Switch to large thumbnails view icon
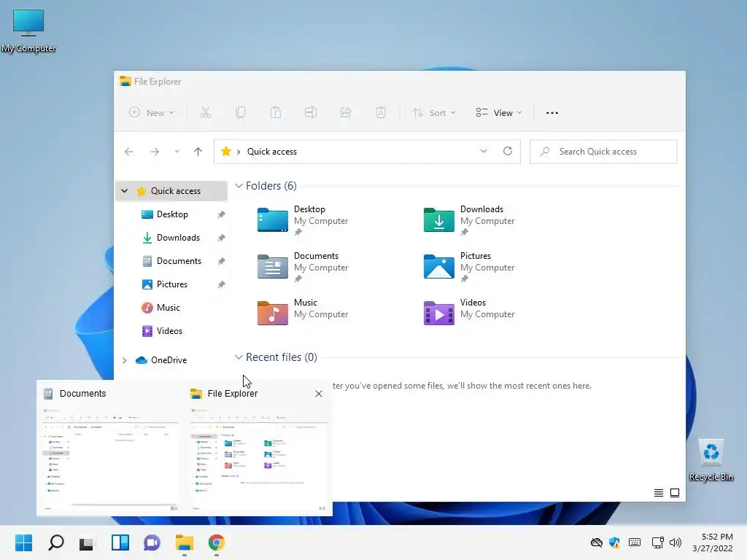This screenshot has height=560, width=747. tap(675, 493)
